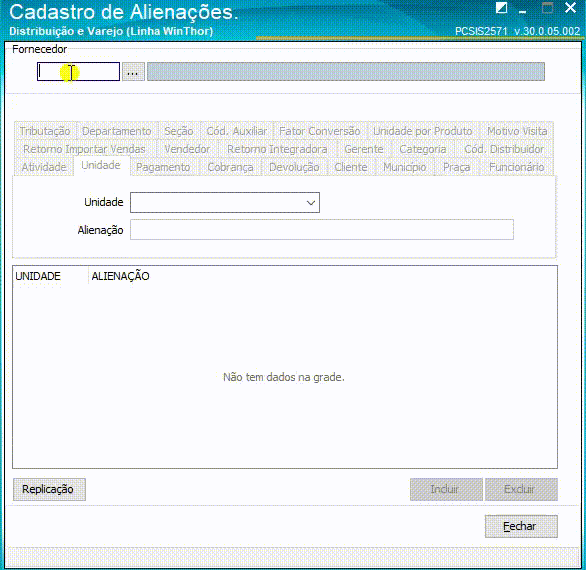Click the Incluir button
This screenshot has height=570, width=586.
coord(446,489)
